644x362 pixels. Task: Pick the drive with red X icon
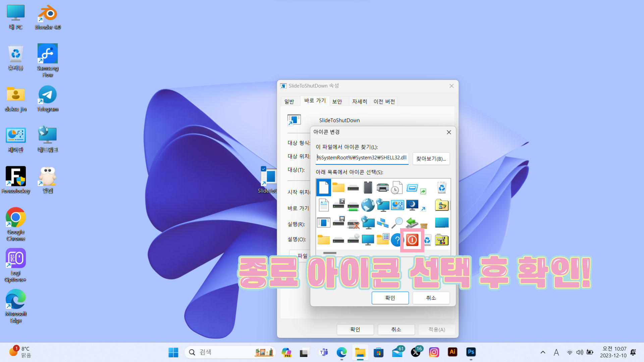click(353, 223)
